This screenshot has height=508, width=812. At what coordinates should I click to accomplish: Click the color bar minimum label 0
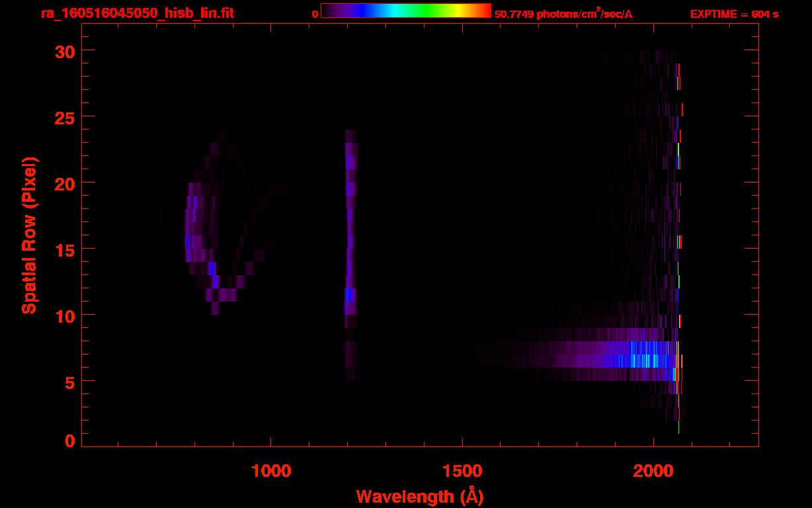pyautogui.click(x=315, y=14)
